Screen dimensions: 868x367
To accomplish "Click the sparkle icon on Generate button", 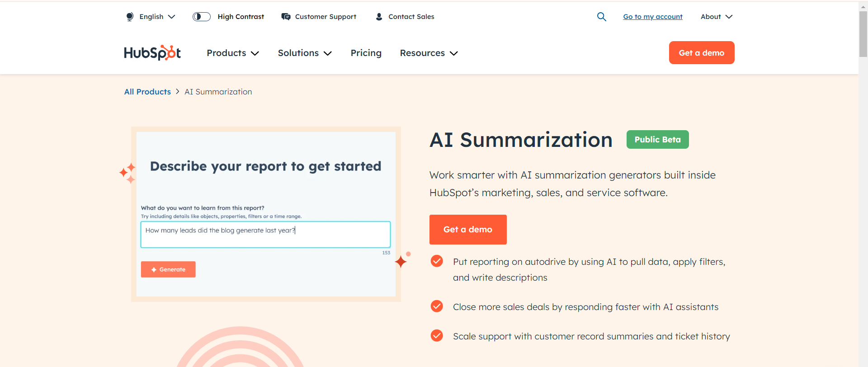I will [154, 269].
